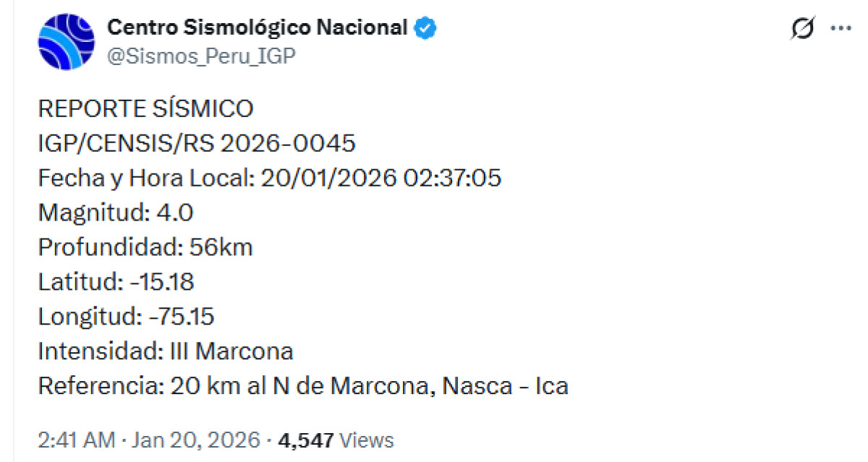
Task: Click the Centro Sismológico Nacional profile avatar
Action: point(66,42)
